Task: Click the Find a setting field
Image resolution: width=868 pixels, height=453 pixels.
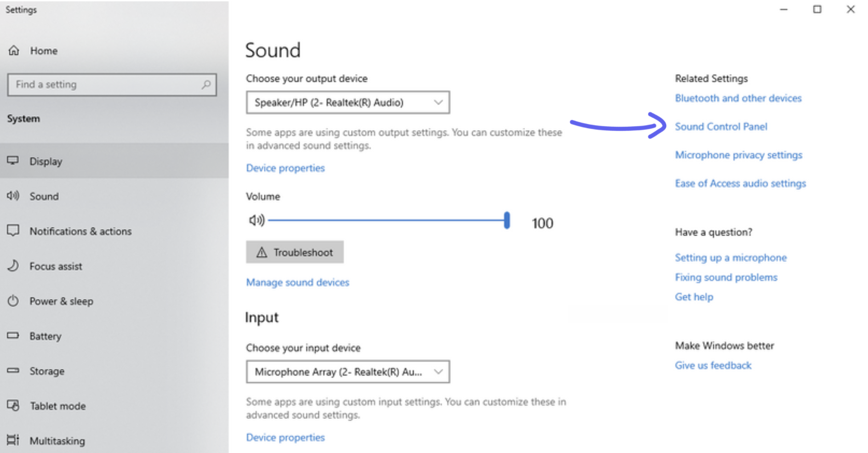Action: point(106,85)
